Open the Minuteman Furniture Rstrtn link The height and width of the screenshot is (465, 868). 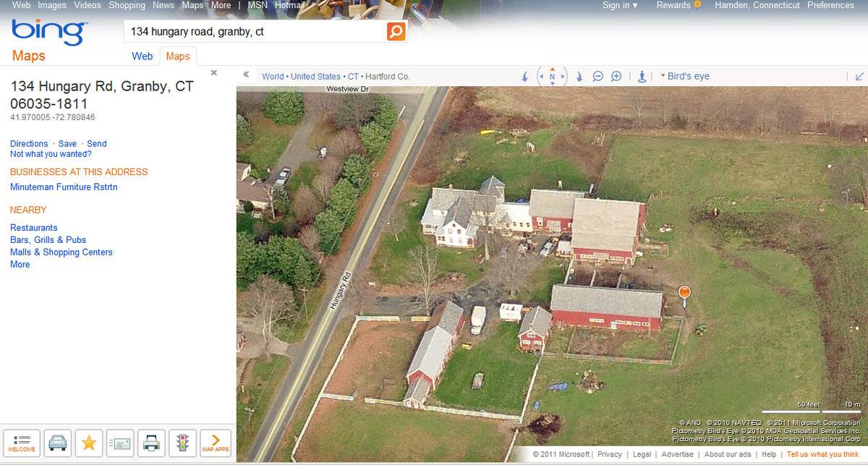click(64, 187)
